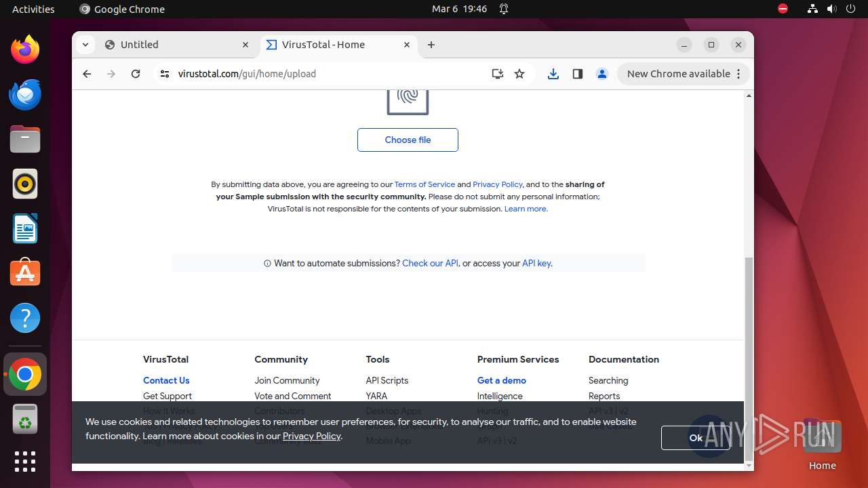Open the power menu in top bar

click(850, 9)
